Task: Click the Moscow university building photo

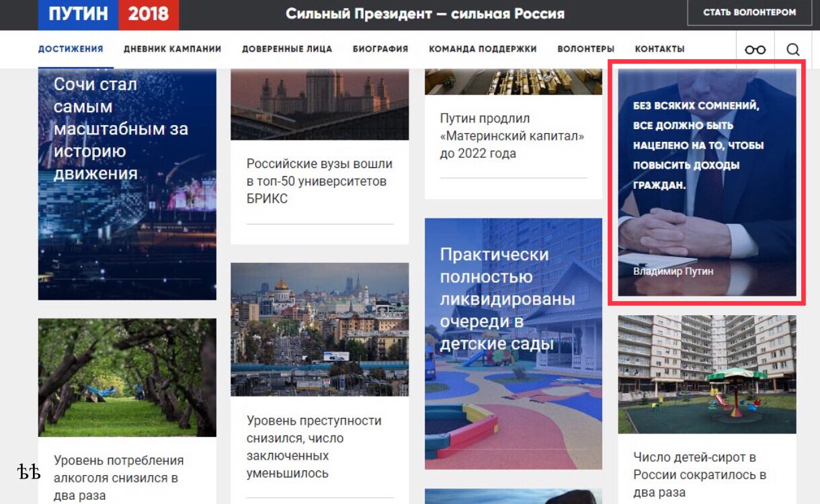Action: pyautogui.click(x=319, y=104)
